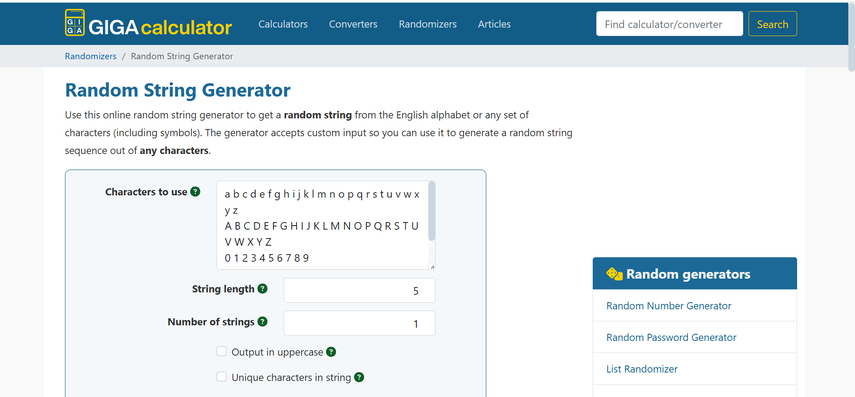The image size is (855, 397).
Task: Click the Characters to use textarea scrollbar
Action: [x=432, y=211]
